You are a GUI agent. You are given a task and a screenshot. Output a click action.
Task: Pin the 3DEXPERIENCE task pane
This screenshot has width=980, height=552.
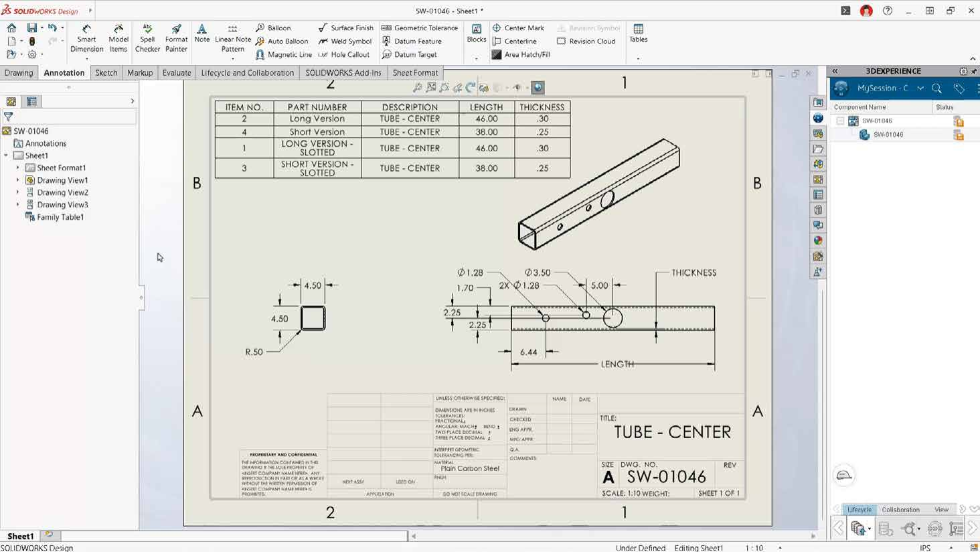(x=974, y=71)
